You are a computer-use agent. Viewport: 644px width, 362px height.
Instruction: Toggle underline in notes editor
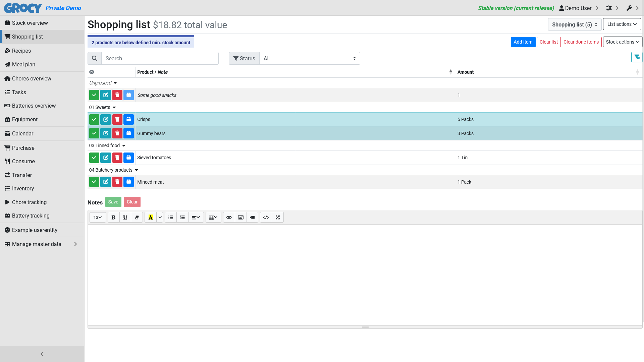tap(125, 218)
